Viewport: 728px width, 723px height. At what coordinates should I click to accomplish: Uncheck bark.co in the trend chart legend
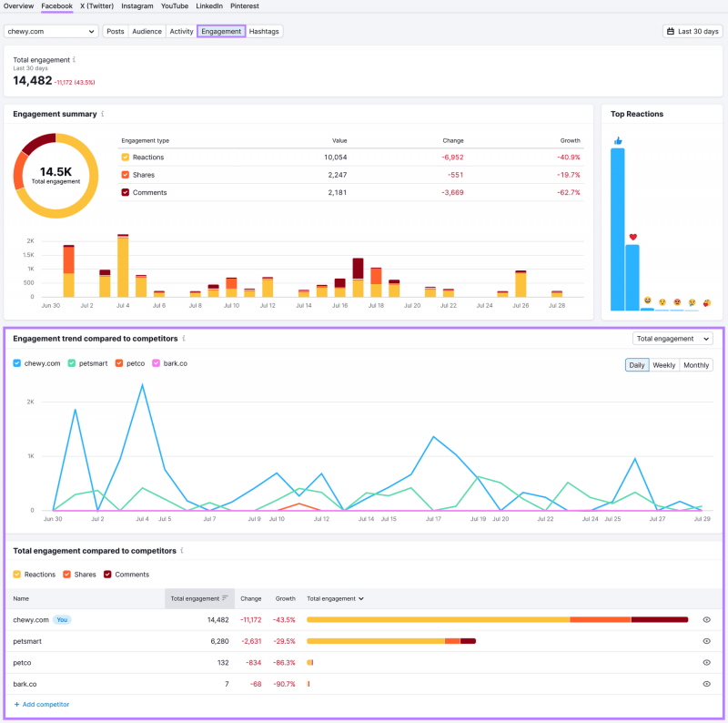click(156, 363)
